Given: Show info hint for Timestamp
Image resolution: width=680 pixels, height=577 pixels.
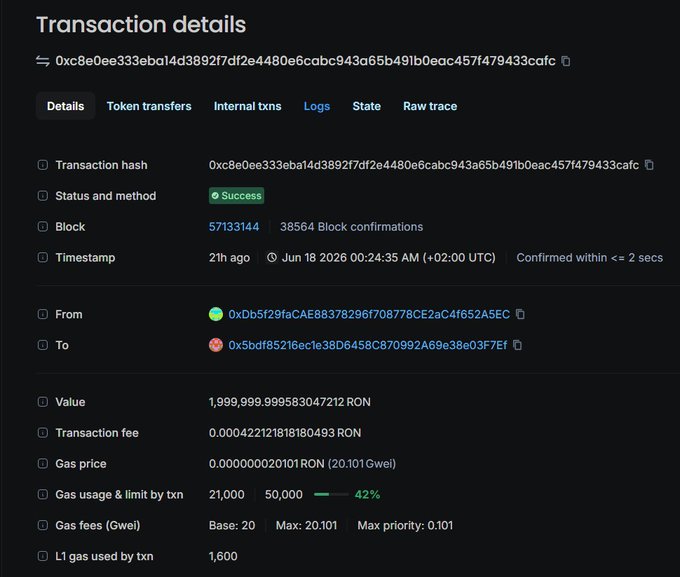Looking at the screenshot, I should tap(42, 257).
